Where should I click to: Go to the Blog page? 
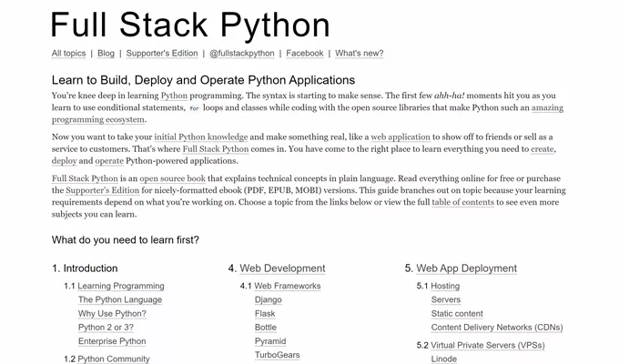[x=106, y=54]
